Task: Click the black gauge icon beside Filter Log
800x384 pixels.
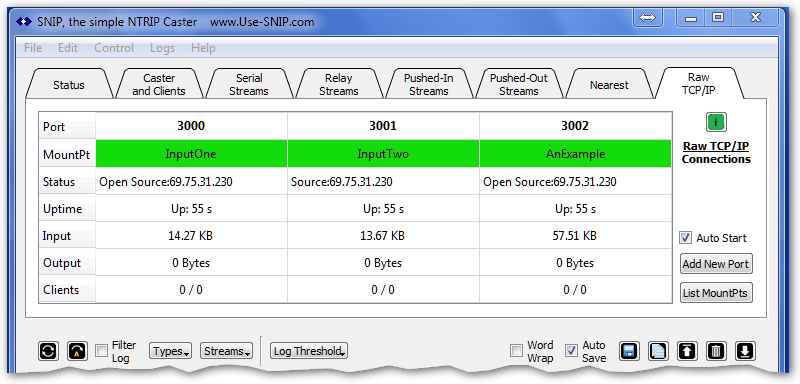Action: (77, 351)
